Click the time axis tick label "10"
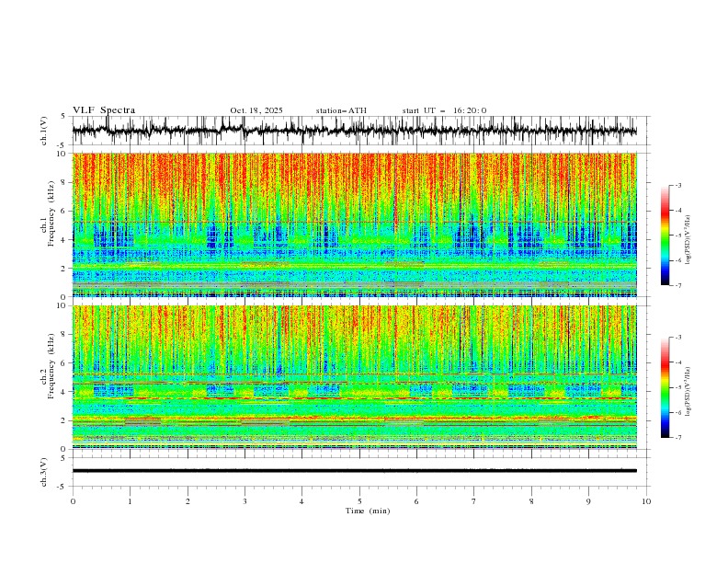The height and width of the screenshot is (563, 728). [x=646, y=501]
